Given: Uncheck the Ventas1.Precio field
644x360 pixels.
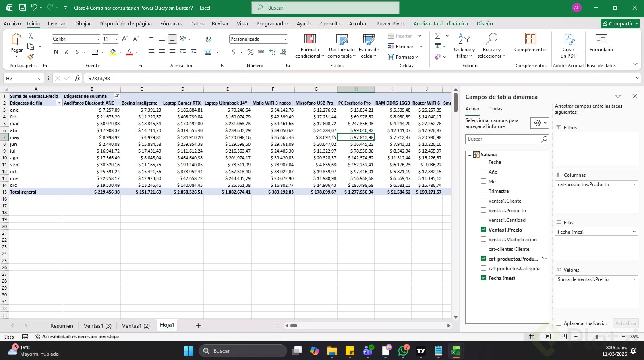Looking at the screenshot, I should (483, 230).
